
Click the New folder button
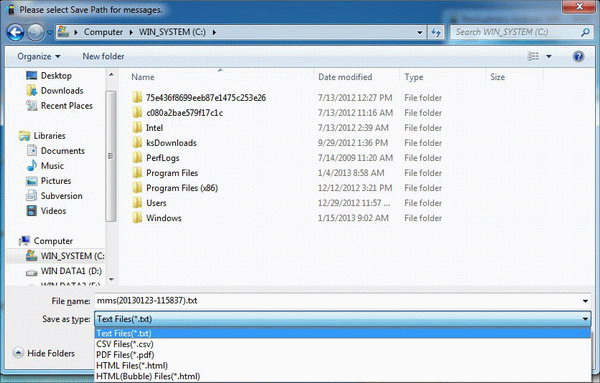pos(103,56)
